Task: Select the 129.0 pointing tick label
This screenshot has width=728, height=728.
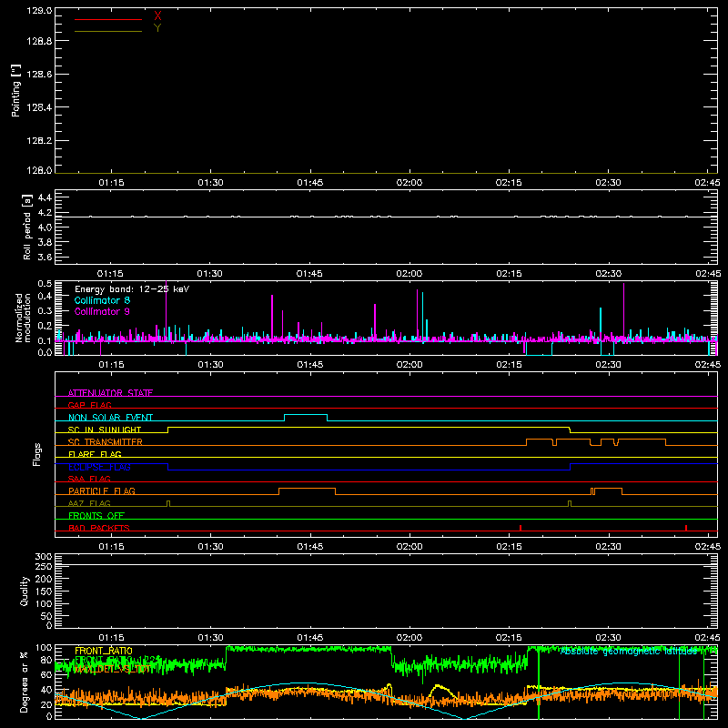Action: (x=39, y=11)
